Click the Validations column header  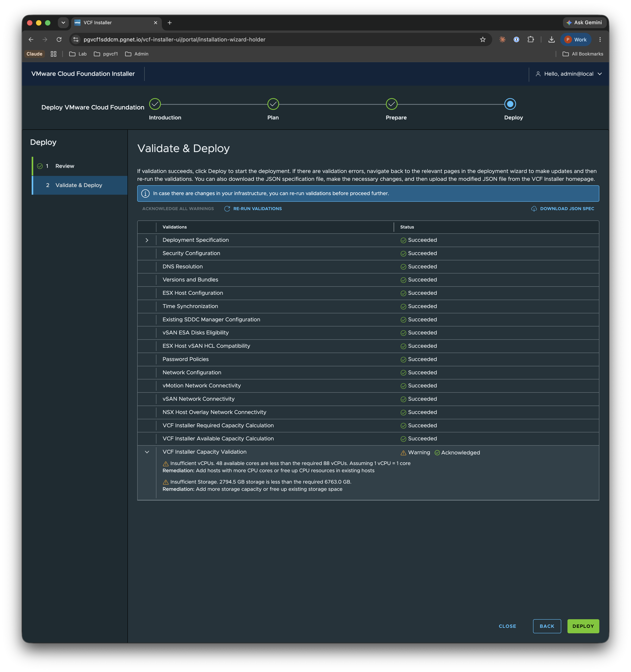click(x=174, y=227)
